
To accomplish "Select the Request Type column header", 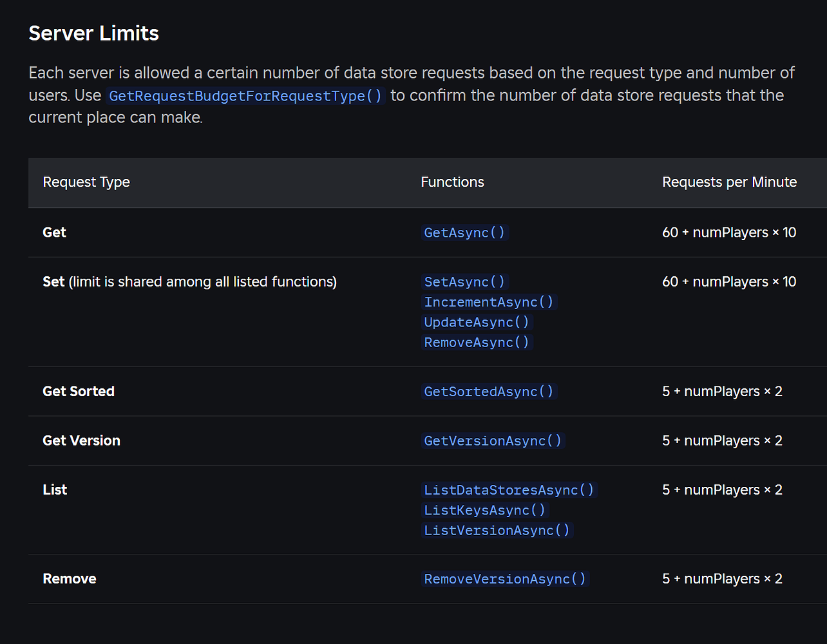I will 86,182.
